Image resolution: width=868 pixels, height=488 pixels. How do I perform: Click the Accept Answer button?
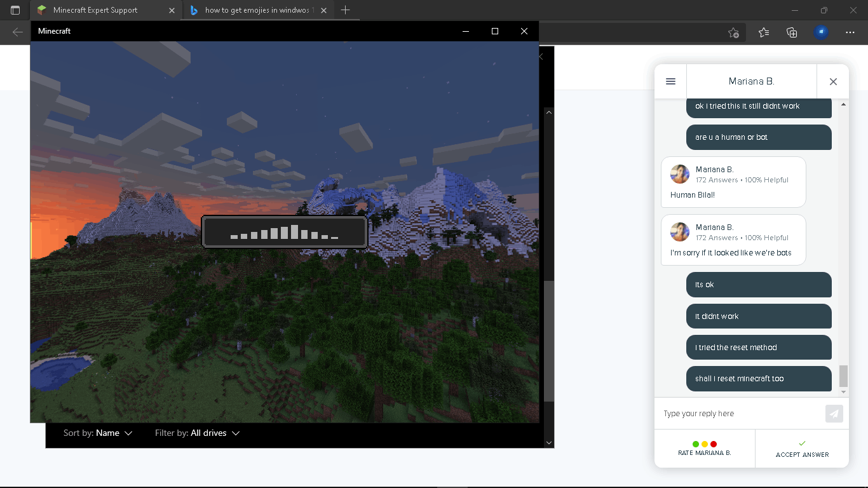click(802, 449)
